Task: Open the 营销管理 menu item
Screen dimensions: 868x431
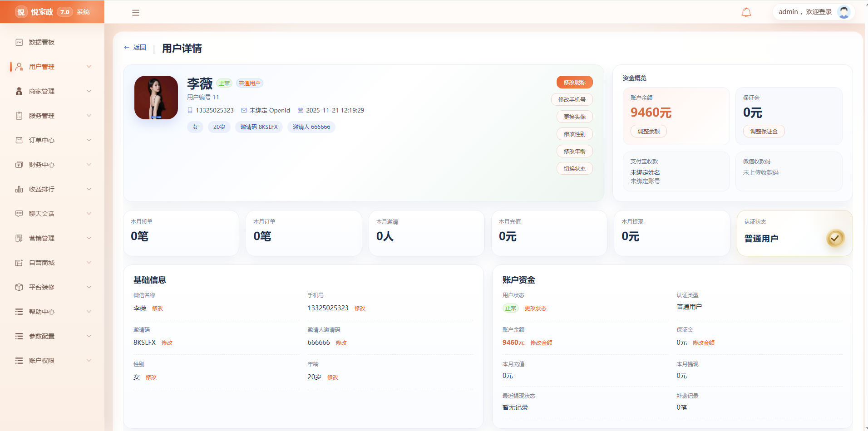Action: [x=52, y=238]
